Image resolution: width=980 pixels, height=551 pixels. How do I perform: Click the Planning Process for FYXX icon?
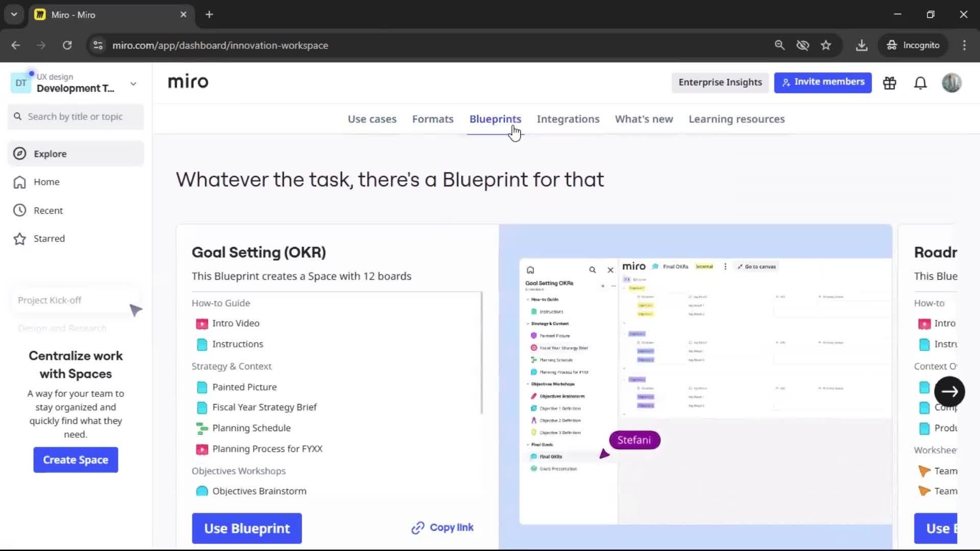click(202, 449)
